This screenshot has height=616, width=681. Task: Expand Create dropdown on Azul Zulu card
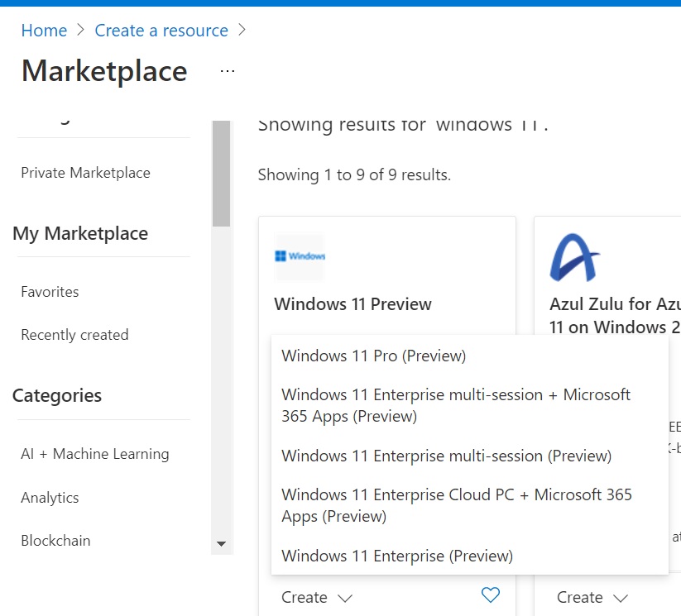pyautogui.click(x=592, y=597)
